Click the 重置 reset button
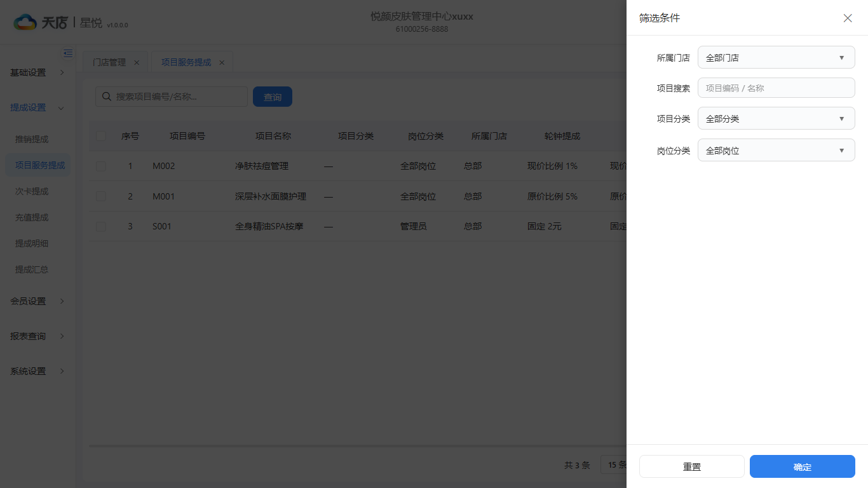This screenshot has width=868, height=488. [692, 466]
